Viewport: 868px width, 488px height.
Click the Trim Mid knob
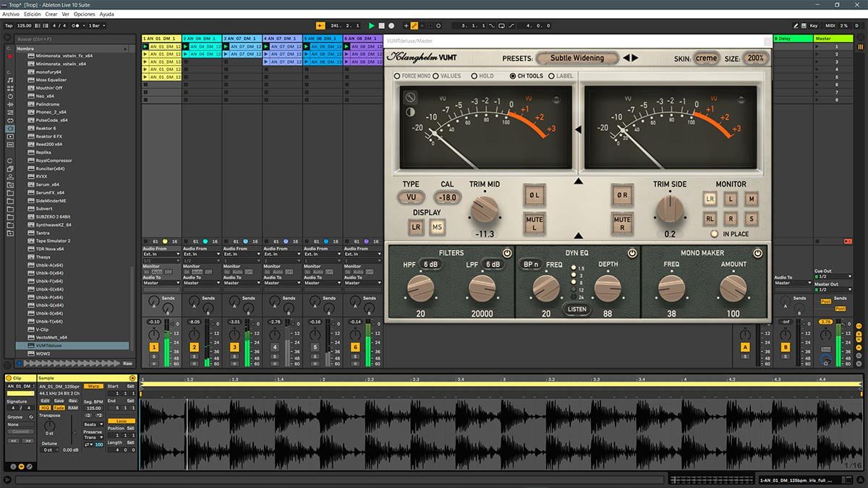tap(484, 210)
